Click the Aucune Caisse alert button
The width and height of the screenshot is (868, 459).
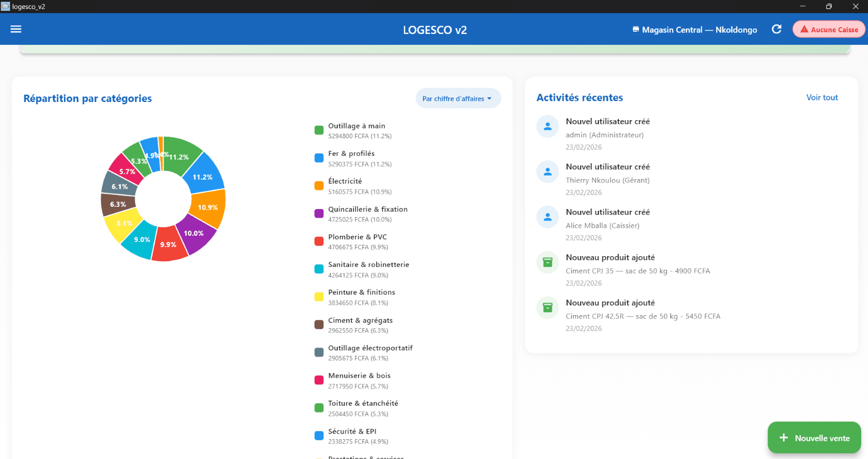point(828,29)
